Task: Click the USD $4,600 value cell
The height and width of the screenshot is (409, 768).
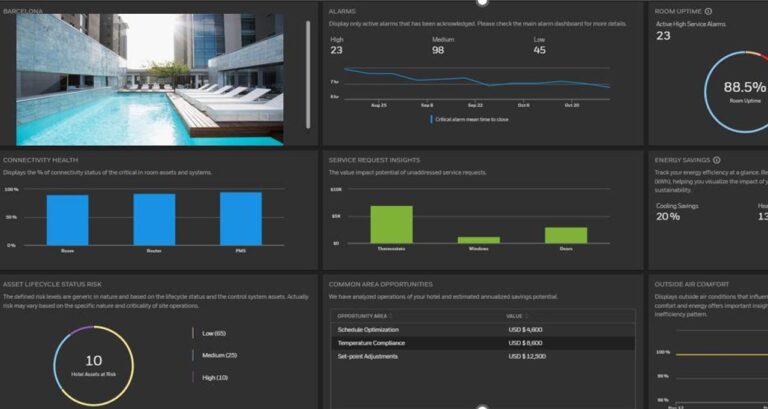Action: point(525,330)
